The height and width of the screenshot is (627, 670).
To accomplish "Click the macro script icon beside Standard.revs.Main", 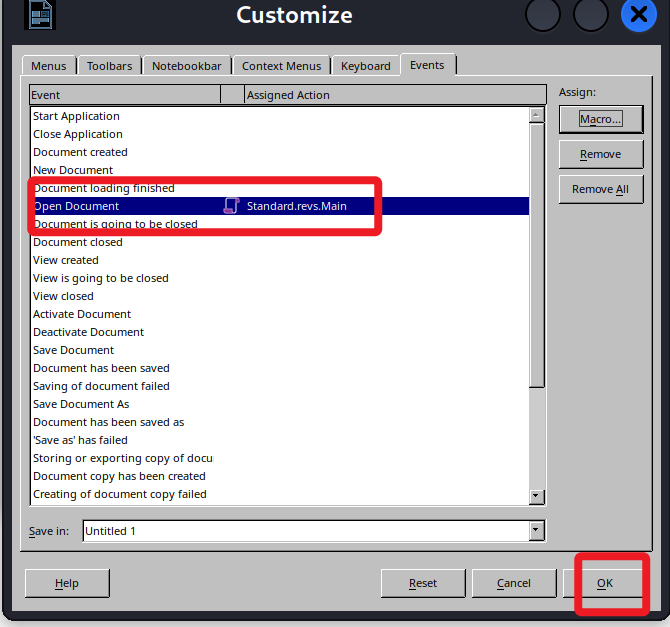I will click(x=231, y=206).
